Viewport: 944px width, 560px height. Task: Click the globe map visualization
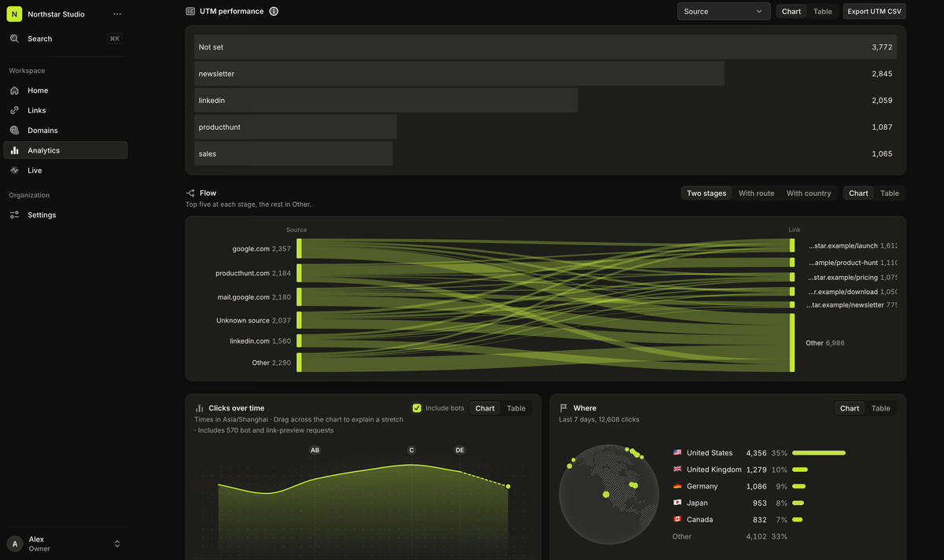coord(608,494)
